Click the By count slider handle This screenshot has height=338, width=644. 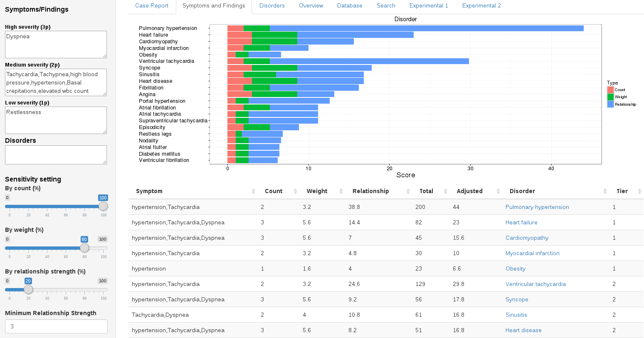(x=103, y=206)
